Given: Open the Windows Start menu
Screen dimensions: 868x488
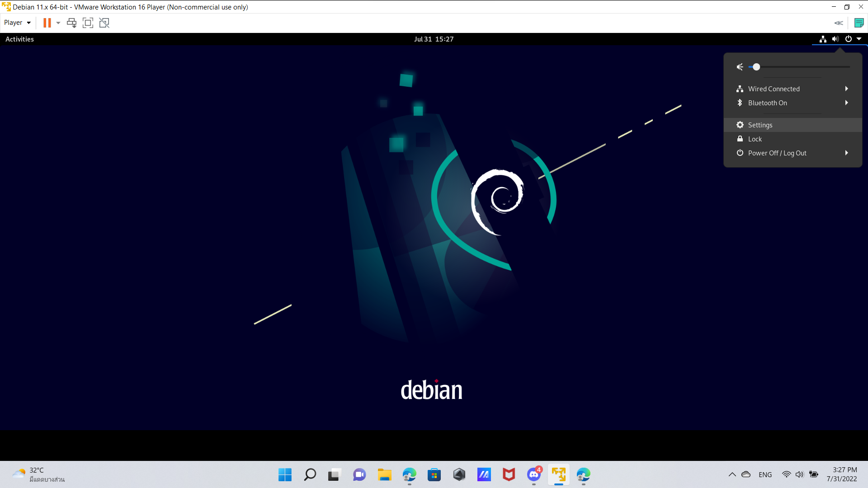Looking at the screenshot, I should point(285,475).
